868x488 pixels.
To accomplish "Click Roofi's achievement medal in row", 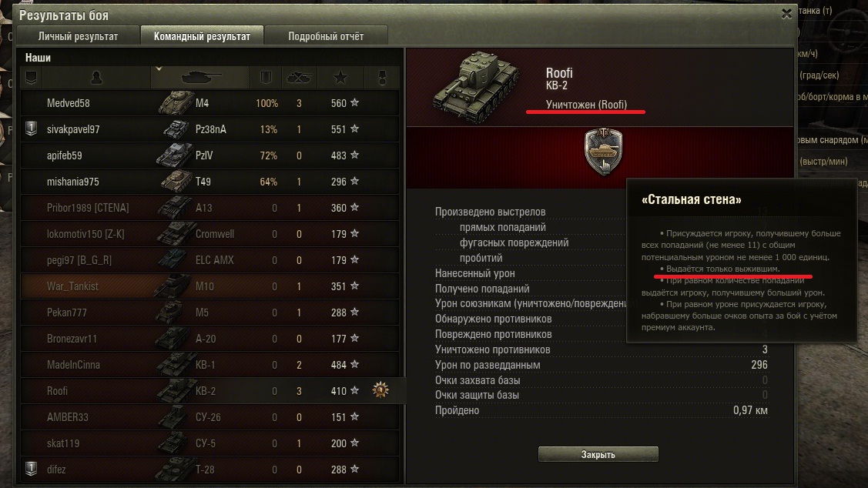I will coord(380,390).
